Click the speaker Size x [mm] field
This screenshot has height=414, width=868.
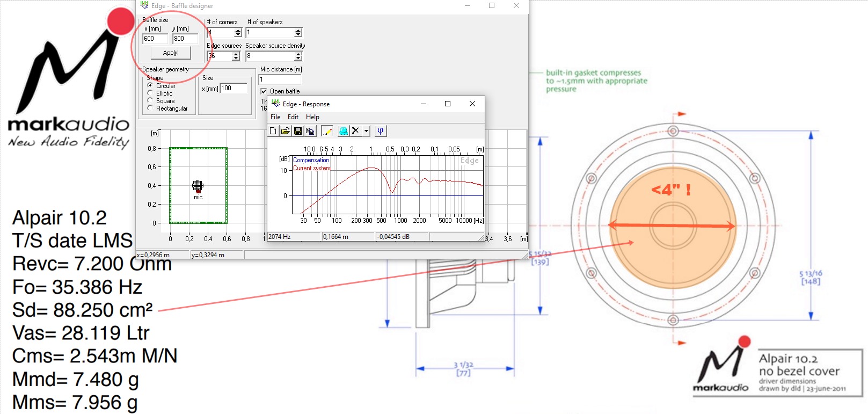click(234, 88)
